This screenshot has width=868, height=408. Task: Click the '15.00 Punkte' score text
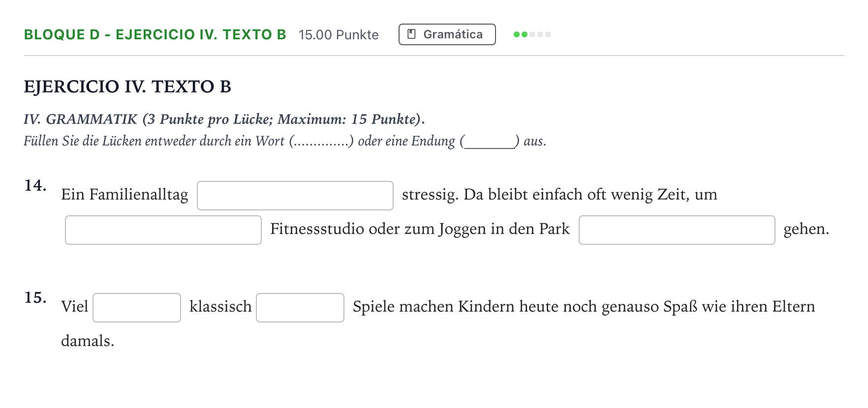tap(339, 35)
